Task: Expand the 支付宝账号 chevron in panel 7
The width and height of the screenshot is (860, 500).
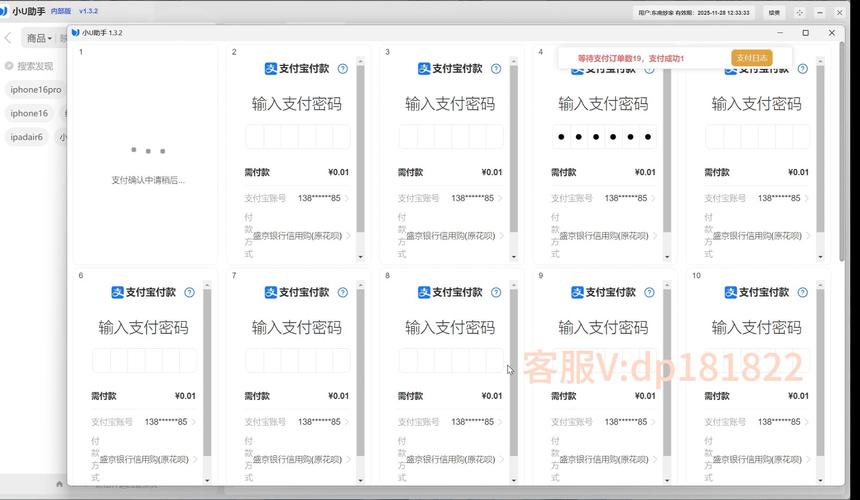Action: click(x=348, y=422)
